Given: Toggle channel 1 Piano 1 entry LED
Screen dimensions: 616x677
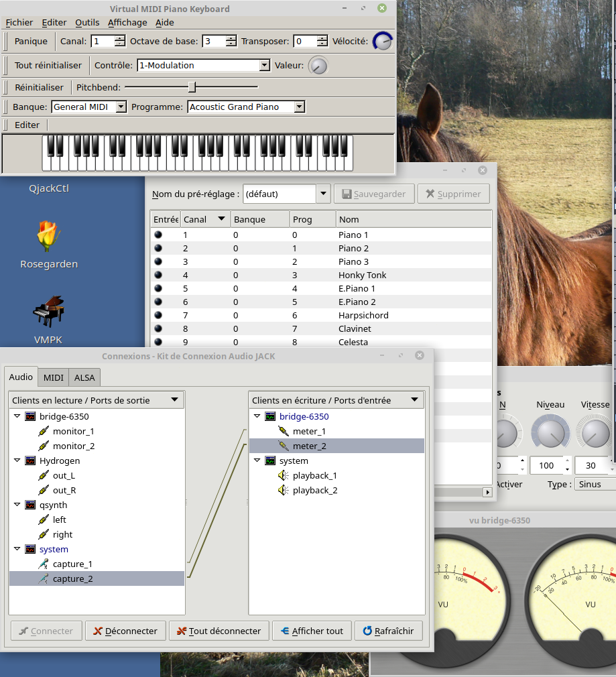Looking at the screenshot, I should tap(158, 235).
